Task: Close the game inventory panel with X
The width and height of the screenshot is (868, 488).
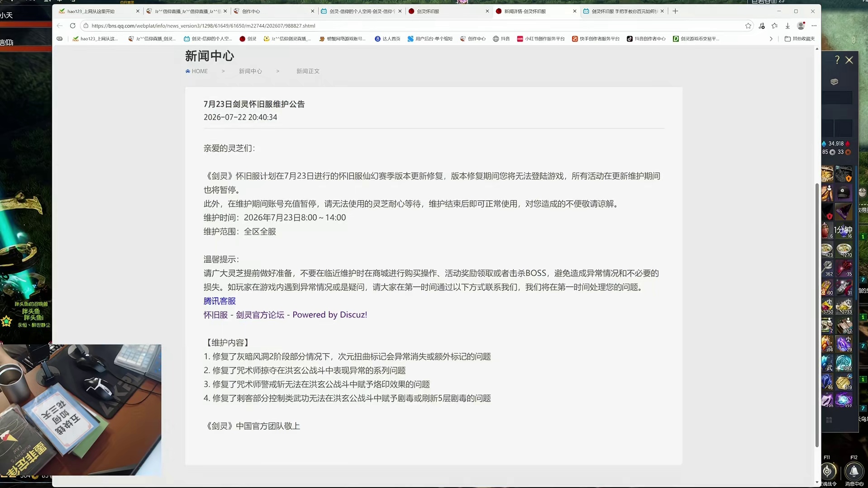Action: point(849,60)
